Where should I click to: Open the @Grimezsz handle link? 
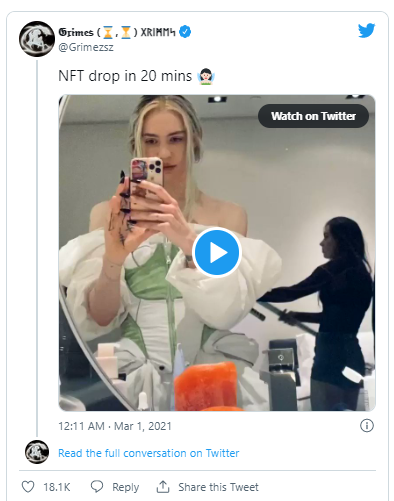pyautogui.click(x=86, y=47)
